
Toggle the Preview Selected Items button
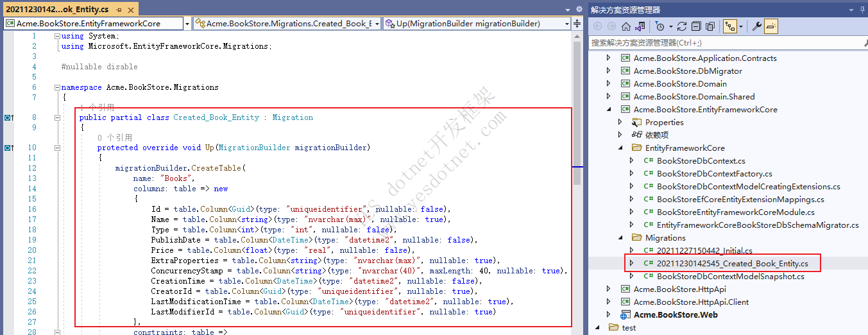coord(771,26)
